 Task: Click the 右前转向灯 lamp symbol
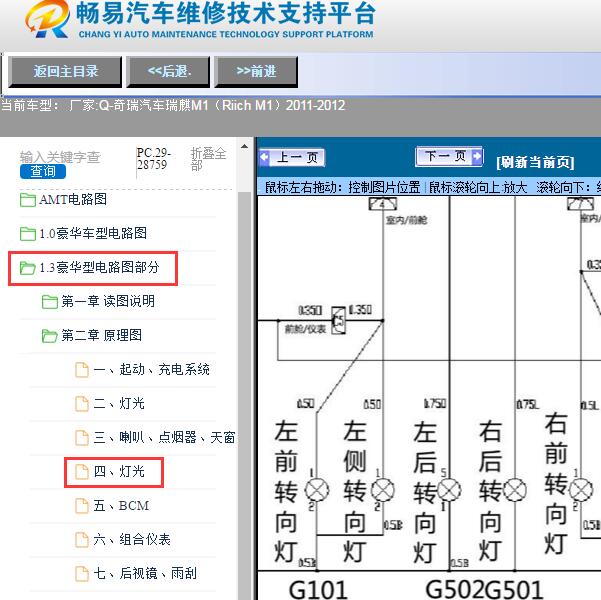(581, 490)
